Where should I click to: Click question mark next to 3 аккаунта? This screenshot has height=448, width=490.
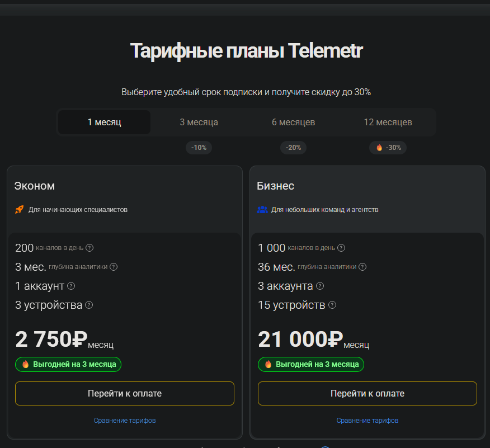(x=320, y=286)
